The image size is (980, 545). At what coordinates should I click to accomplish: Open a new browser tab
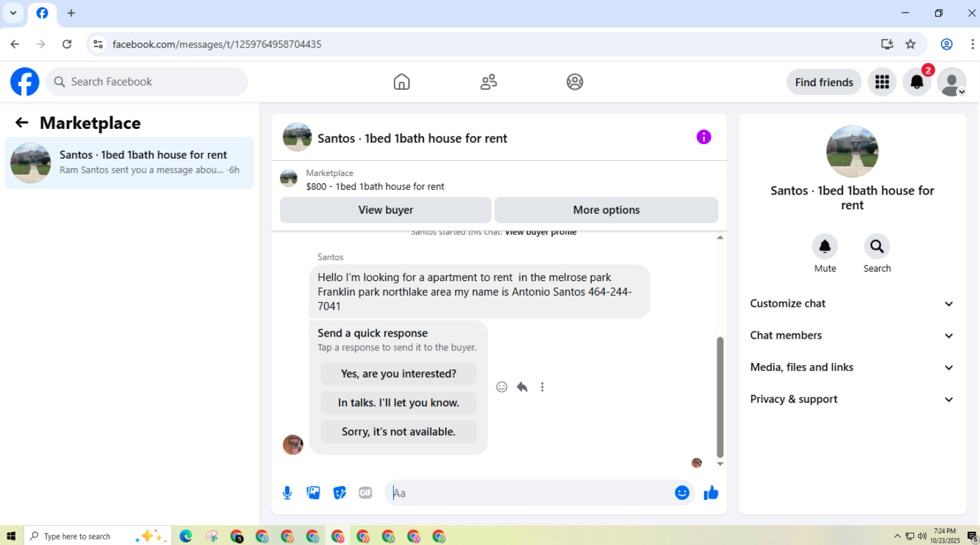coord(71,13)
